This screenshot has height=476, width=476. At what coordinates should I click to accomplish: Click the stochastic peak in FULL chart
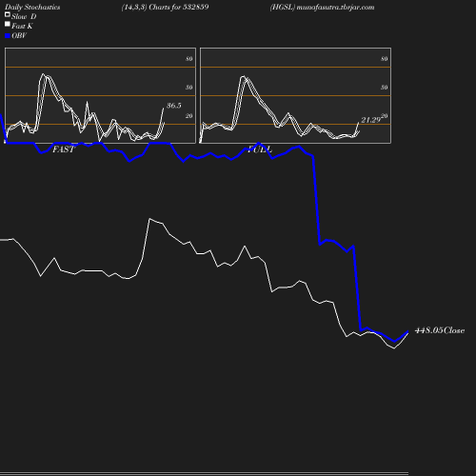tap(243, 77)
